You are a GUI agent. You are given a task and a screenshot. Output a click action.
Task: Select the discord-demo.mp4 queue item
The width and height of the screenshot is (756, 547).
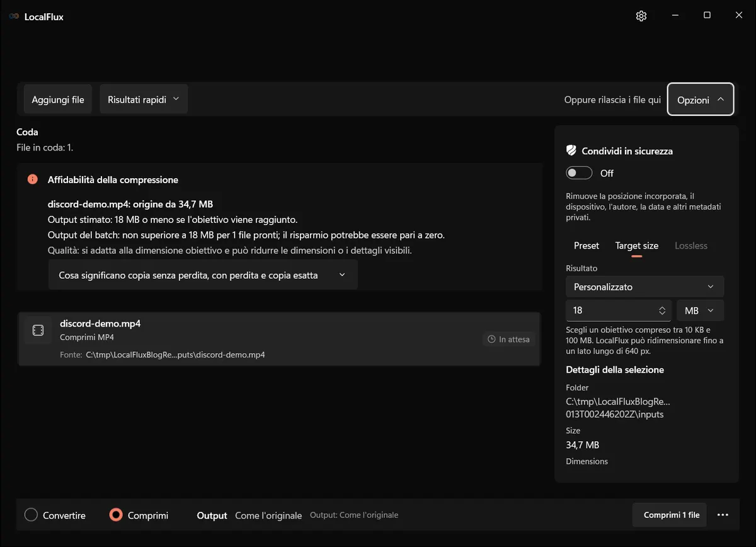click(x=279, y=339)
